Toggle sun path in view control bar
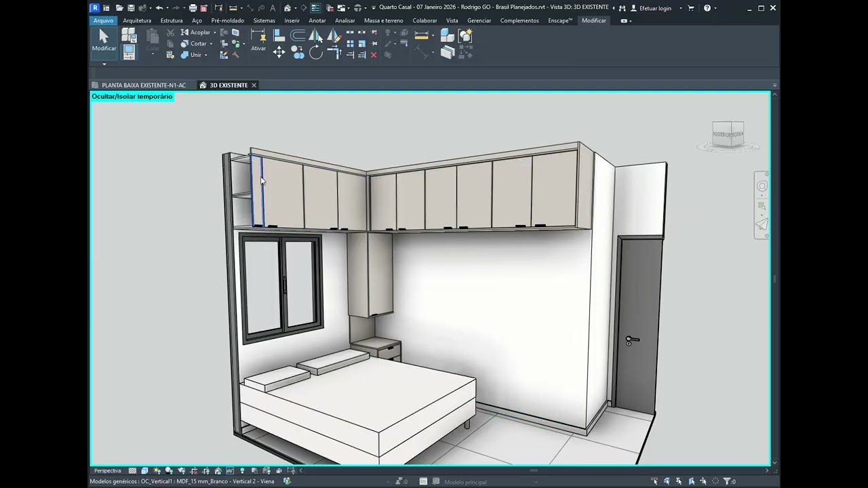868x488 pixels. pyautogui.click(x=157, y=470)
